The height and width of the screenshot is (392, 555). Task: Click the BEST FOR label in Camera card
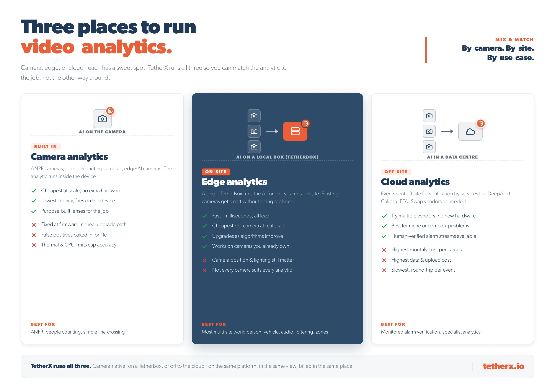pos(43,324)
